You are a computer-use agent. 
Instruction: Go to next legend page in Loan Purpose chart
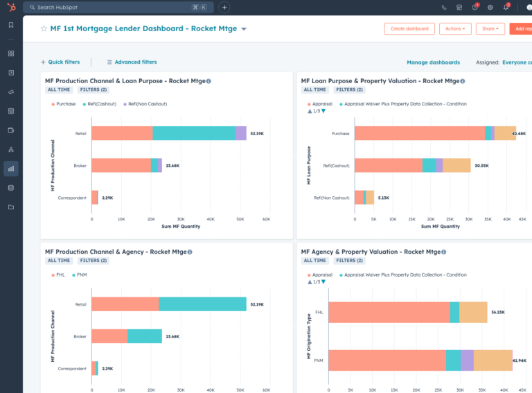(323, 111)
